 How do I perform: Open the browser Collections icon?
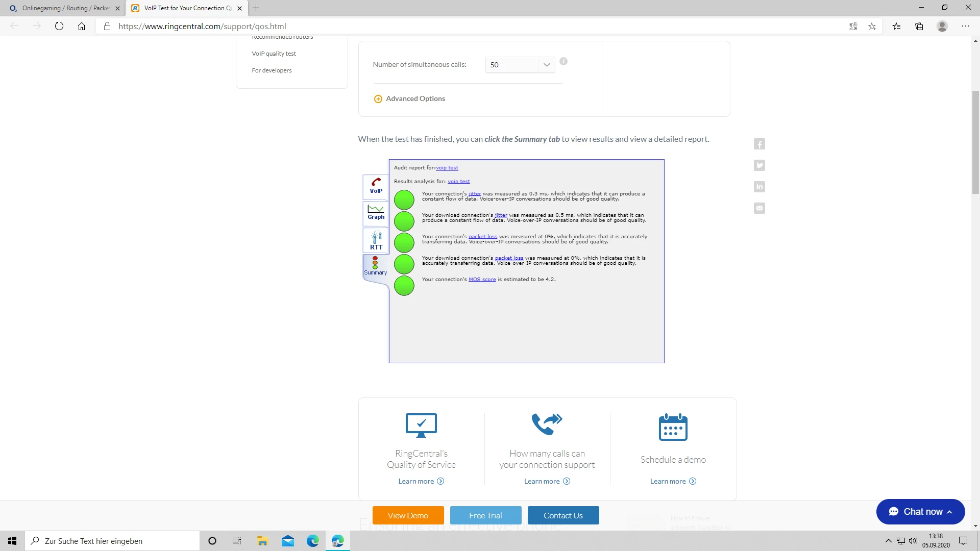coord(919,26)
